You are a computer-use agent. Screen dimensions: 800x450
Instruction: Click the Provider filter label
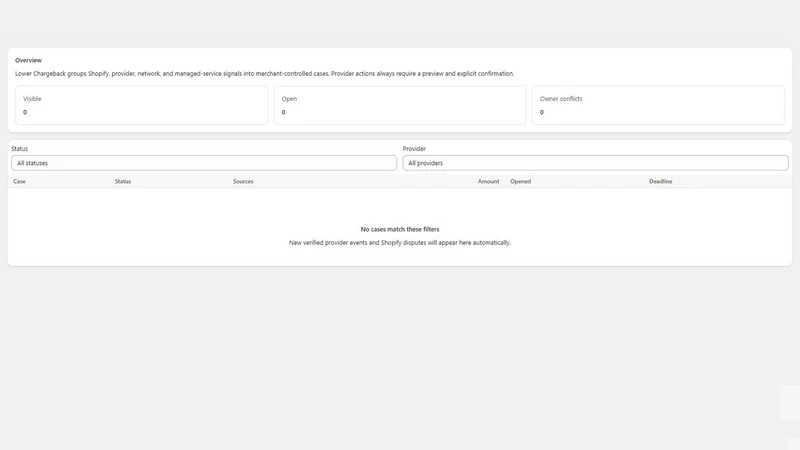[414, 148]
